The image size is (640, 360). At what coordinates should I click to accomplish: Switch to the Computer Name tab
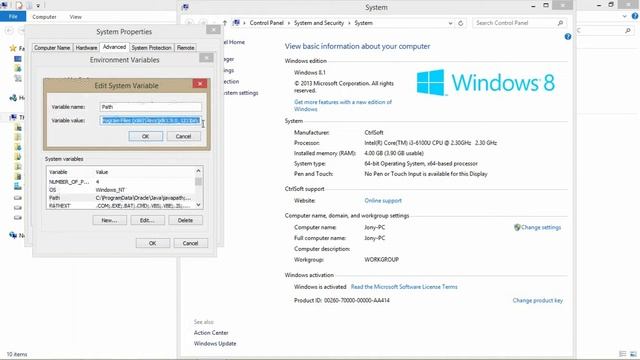pos(52,48)
